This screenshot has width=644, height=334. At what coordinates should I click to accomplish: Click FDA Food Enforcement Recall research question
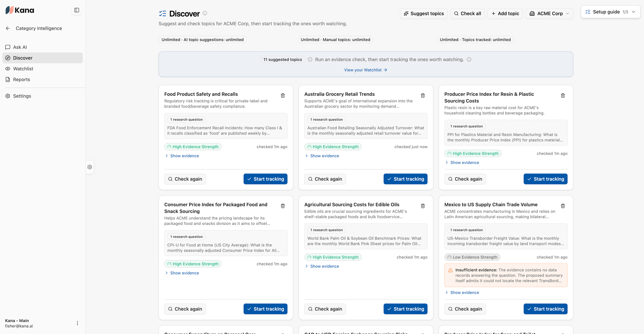pyautogui.click(x=226, y=126)
